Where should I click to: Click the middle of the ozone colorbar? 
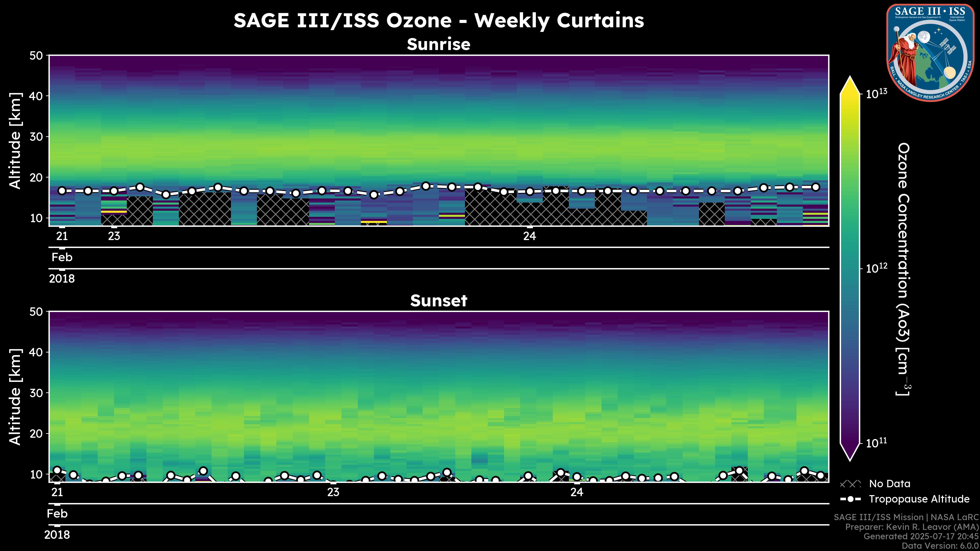coord(850,269)
